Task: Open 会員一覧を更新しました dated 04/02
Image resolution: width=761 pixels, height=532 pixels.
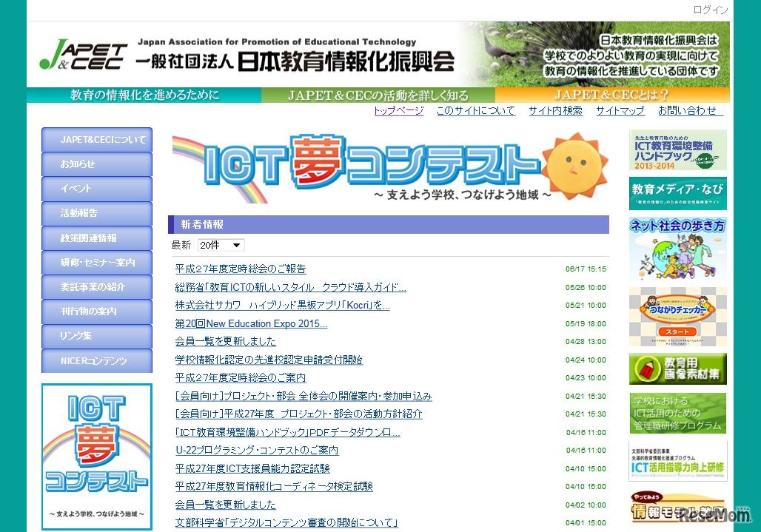Action: tap(225, 505)
